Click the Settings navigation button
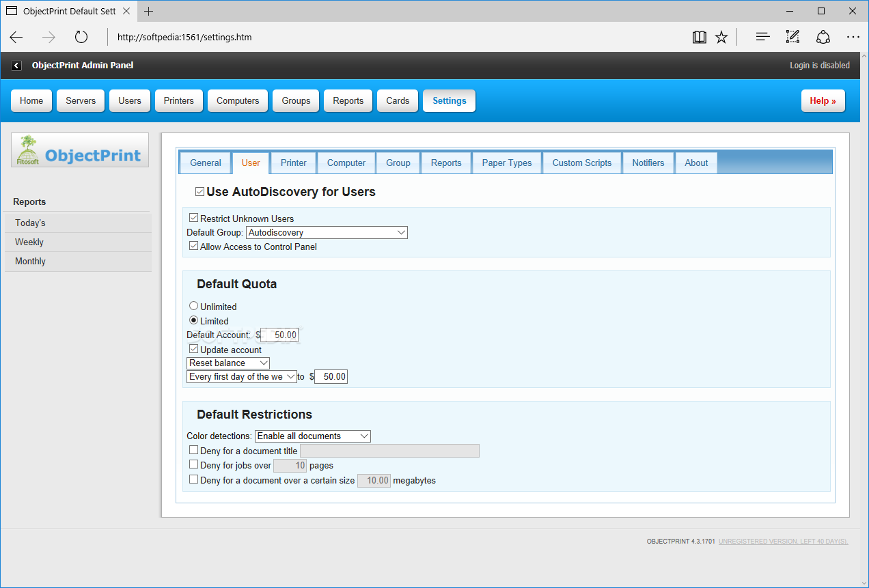The height and width of the screenshot is (588, 869). pos(449,100)
